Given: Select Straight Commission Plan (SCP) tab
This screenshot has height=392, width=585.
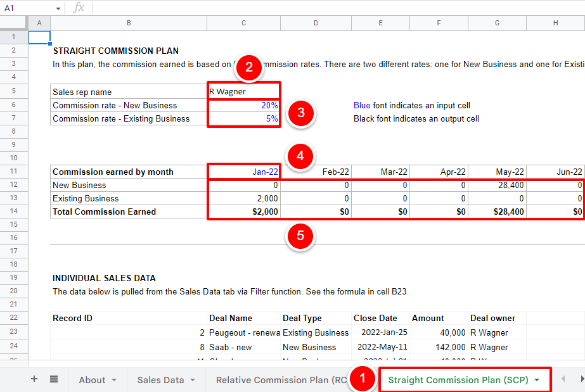Looking at the screenshot, I should point(458,380).
